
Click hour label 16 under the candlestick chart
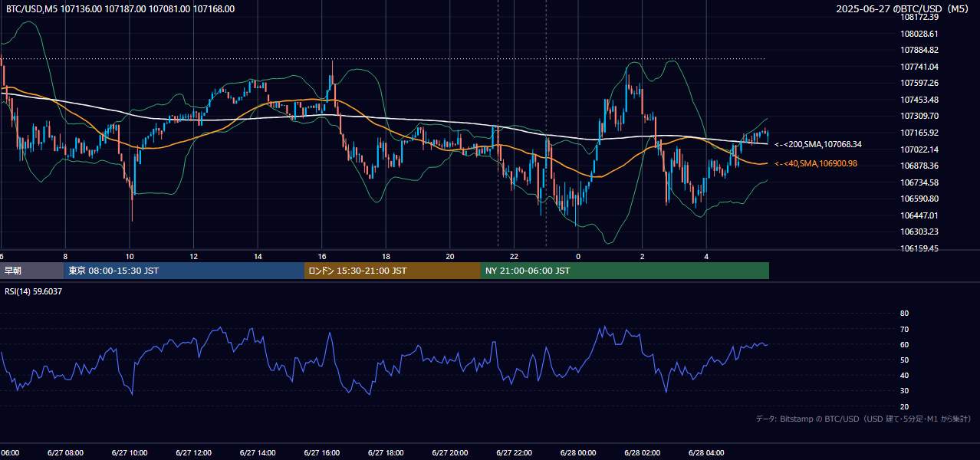322,257
